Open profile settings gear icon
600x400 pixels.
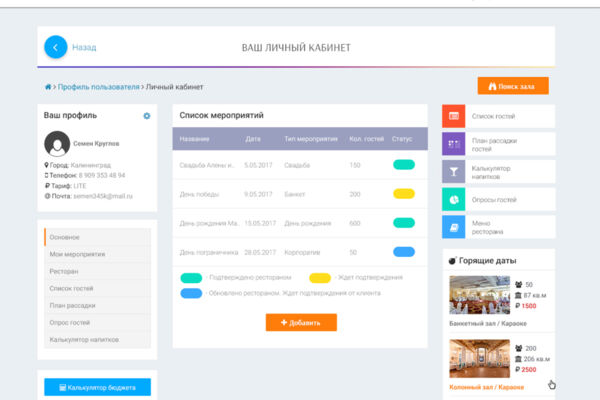(x=147, y=116)
